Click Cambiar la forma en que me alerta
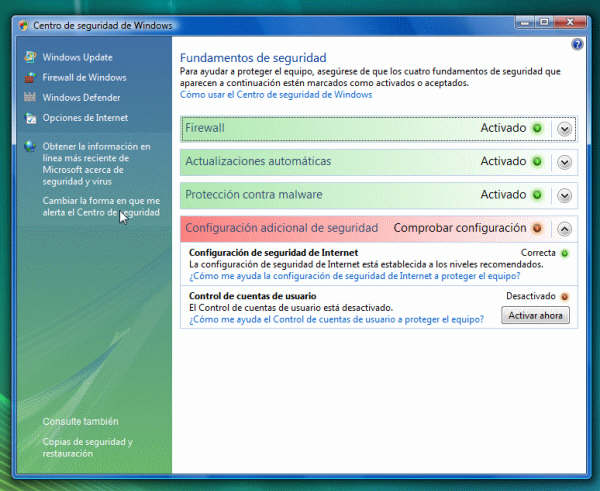 (101, 206)
